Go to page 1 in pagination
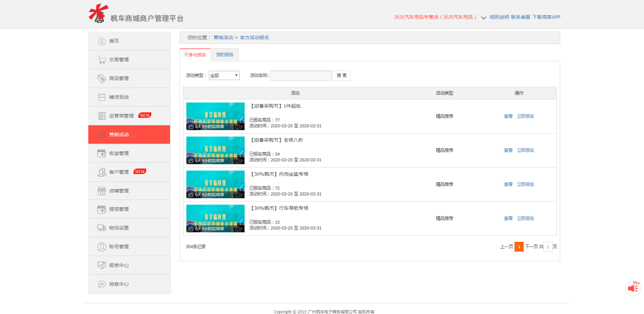This screenshot has height=314, width=644. [x=519, y=247]
